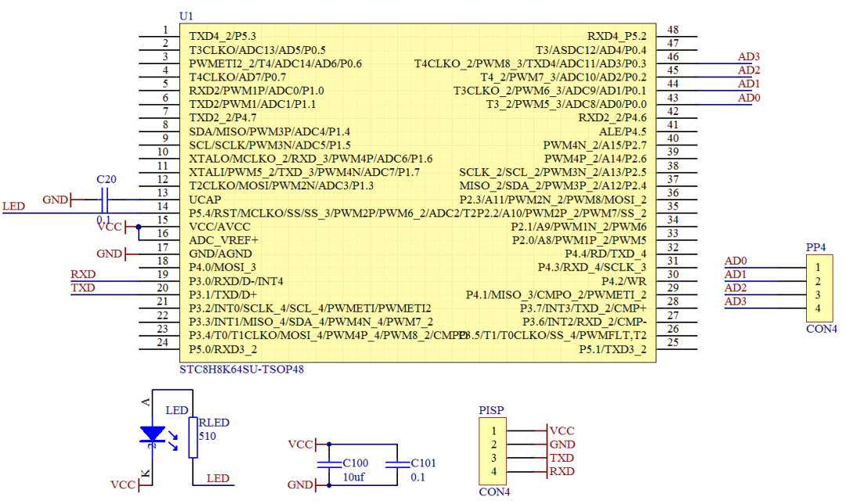Select the C20 capacitor symbol
The width and height of the screenshot is (846, 504).
105,200
